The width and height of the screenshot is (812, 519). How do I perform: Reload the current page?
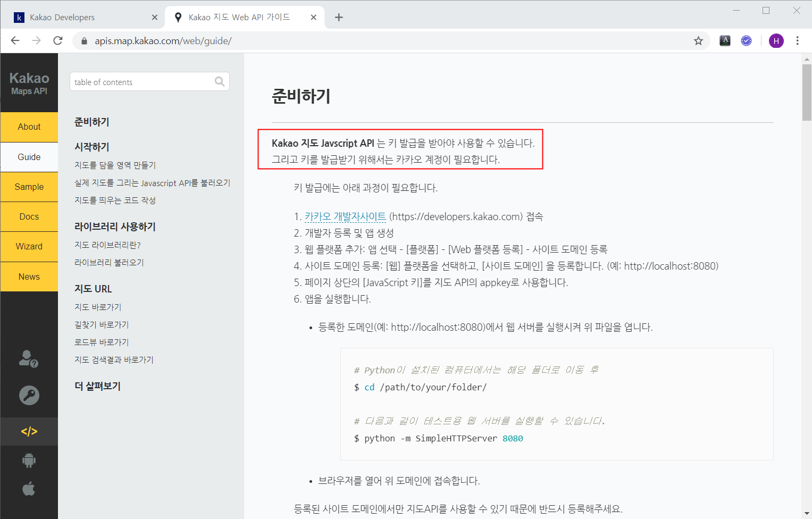58,41
